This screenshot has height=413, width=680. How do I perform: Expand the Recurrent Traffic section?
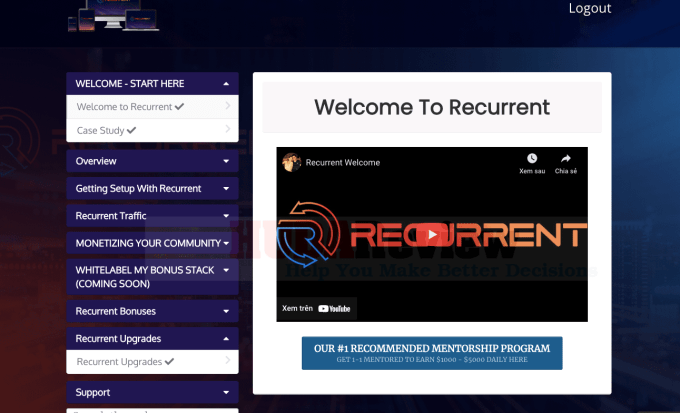(x=152, y=216)
